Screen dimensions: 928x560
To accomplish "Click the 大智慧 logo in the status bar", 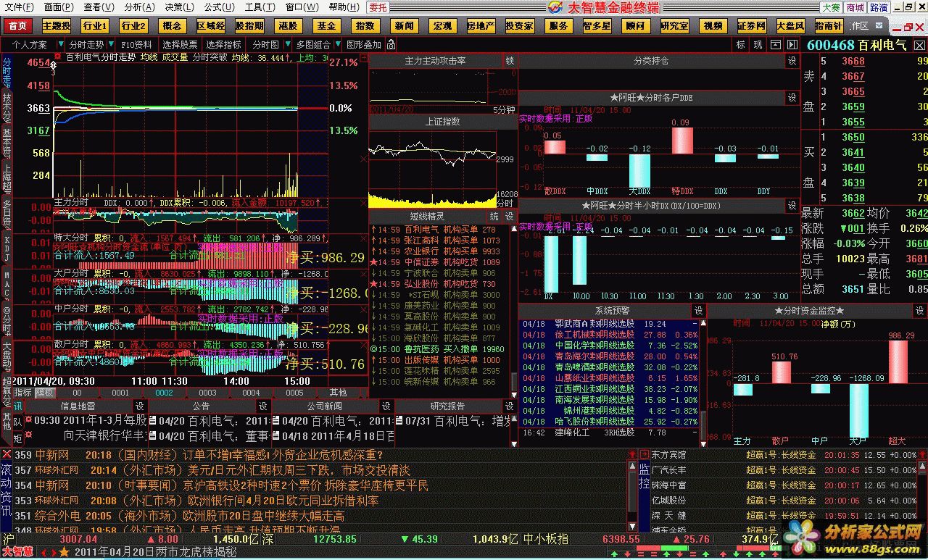I will (x=17, y=552).
